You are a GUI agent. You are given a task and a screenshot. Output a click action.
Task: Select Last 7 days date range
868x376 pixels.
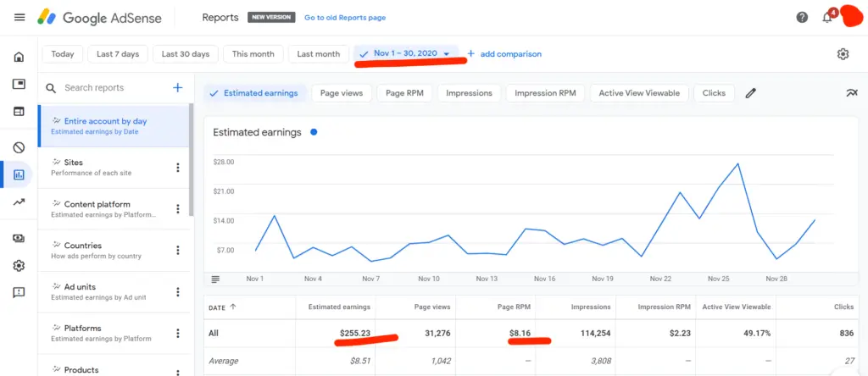click(x=117, y=54)
